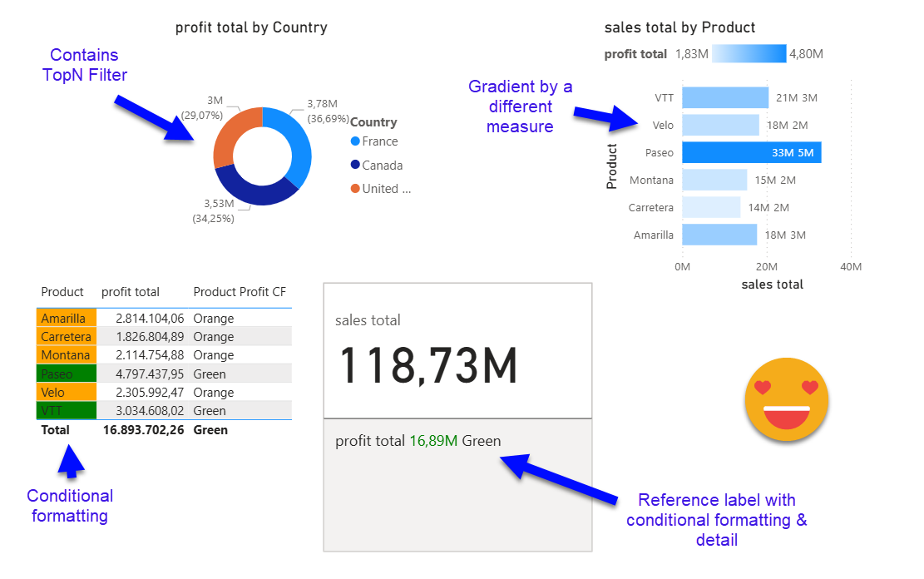
Task: Select the Carretera bar in the sales chart
Action: tap(711, 207)
